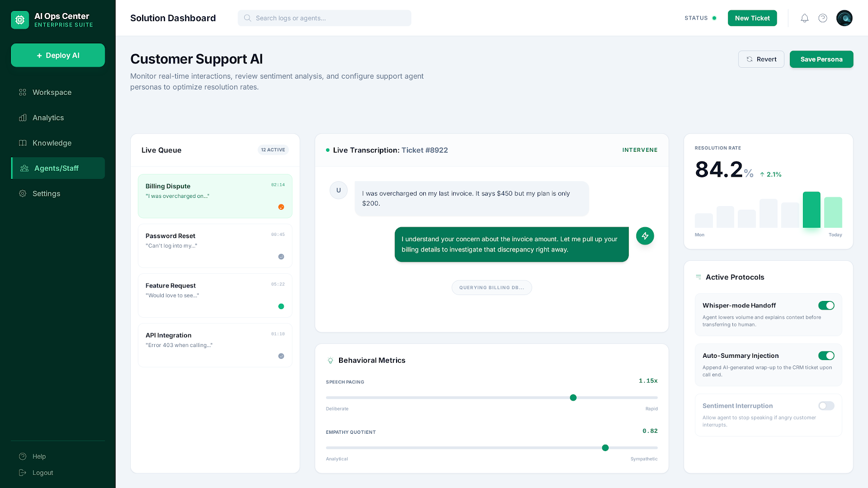Open the help question-mark icon in header
868x488 pixels.
(x=823, y=18)
